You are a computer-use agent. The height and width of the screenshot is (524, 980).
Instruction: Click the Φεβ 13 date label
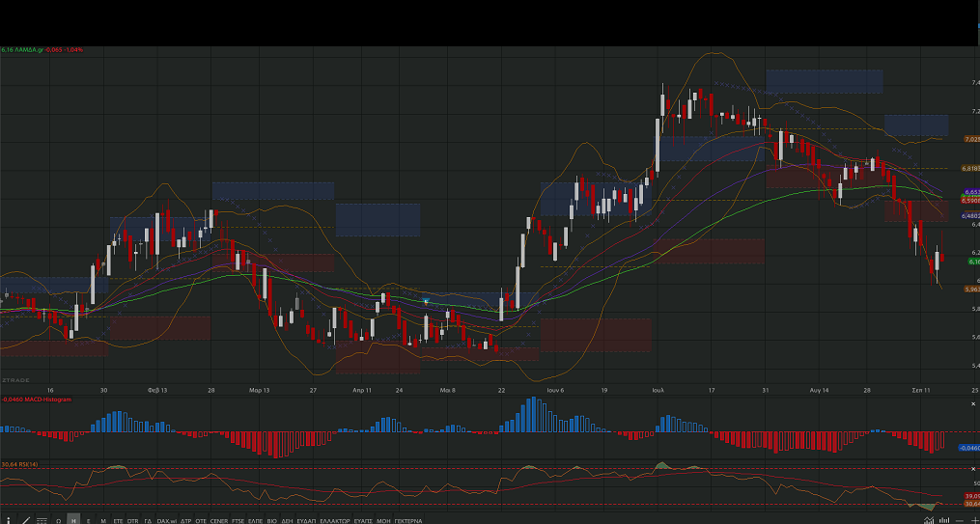click(157, 390)
